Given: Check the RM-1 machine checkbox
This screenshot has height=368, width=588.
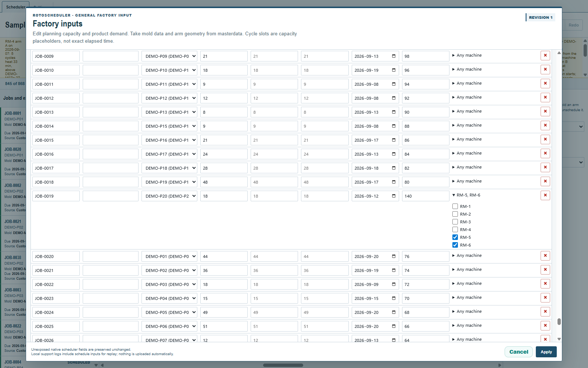Looking at the screenshot, I should click(x=455, y=206).
